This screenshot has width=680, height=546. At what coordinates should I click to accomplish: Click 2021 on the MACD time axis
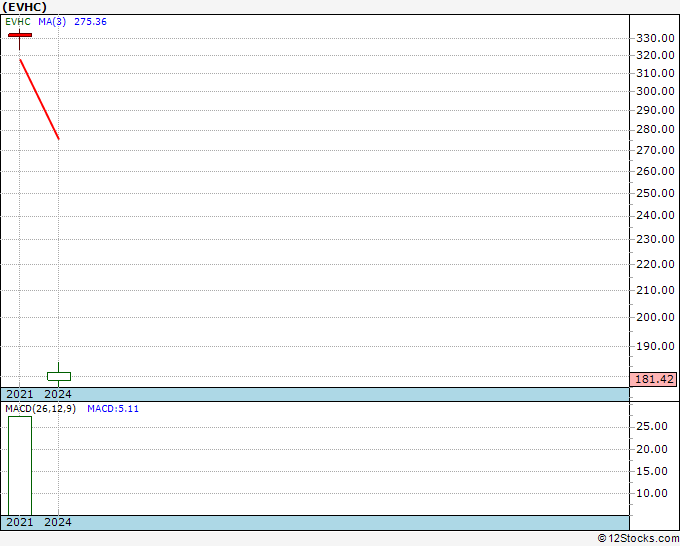[x=20, y=522]
